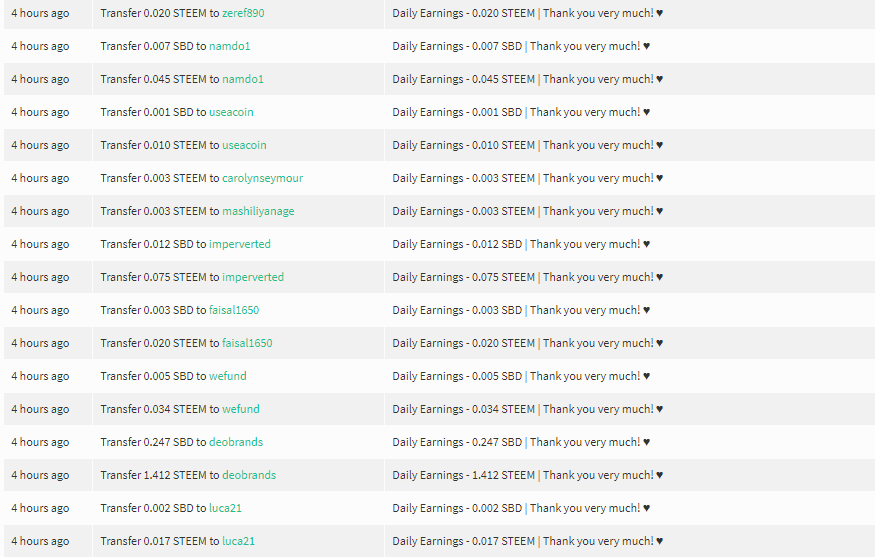
Task: Select memo 'Daily Earnings - 0.003 STEEM' for mashiliyanage
Action: (463, 210)
